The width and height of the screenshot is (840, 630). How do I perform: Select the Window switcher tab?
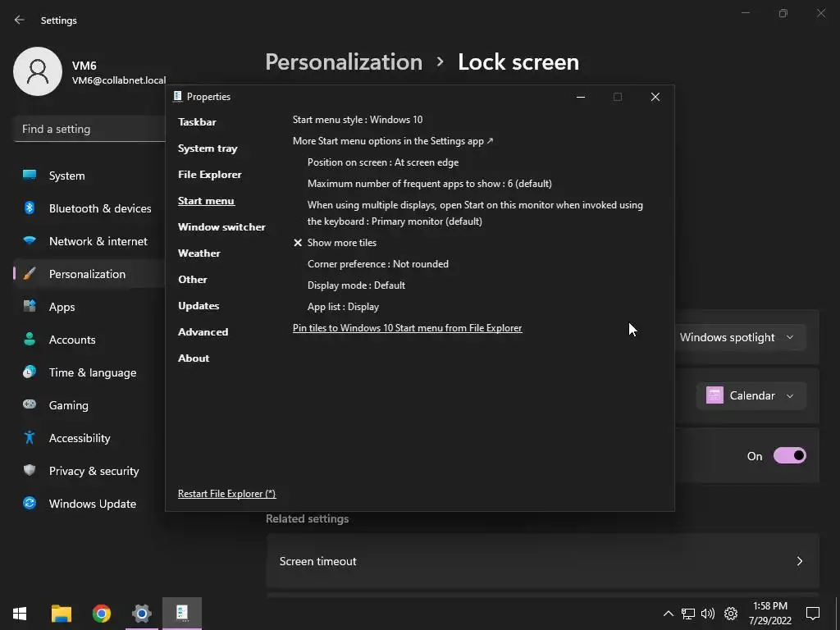pyautogui.click(x=221, y=227)
